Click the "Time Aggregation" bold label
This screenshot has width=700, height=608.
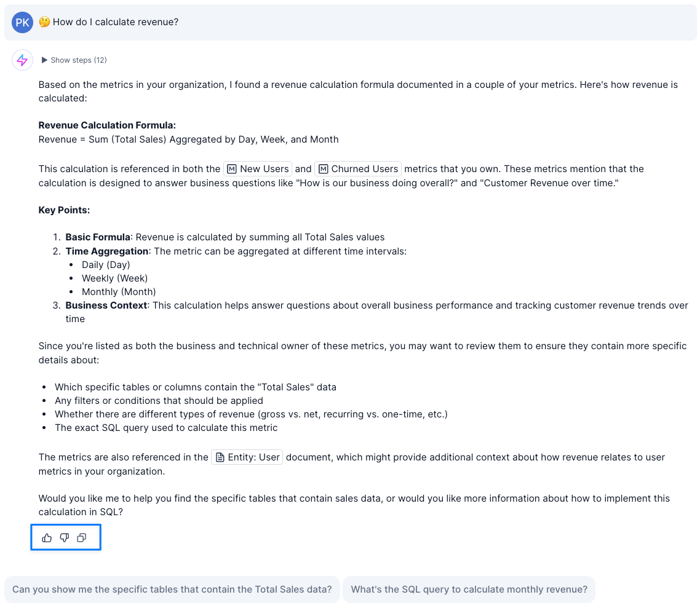click(107, 251)
